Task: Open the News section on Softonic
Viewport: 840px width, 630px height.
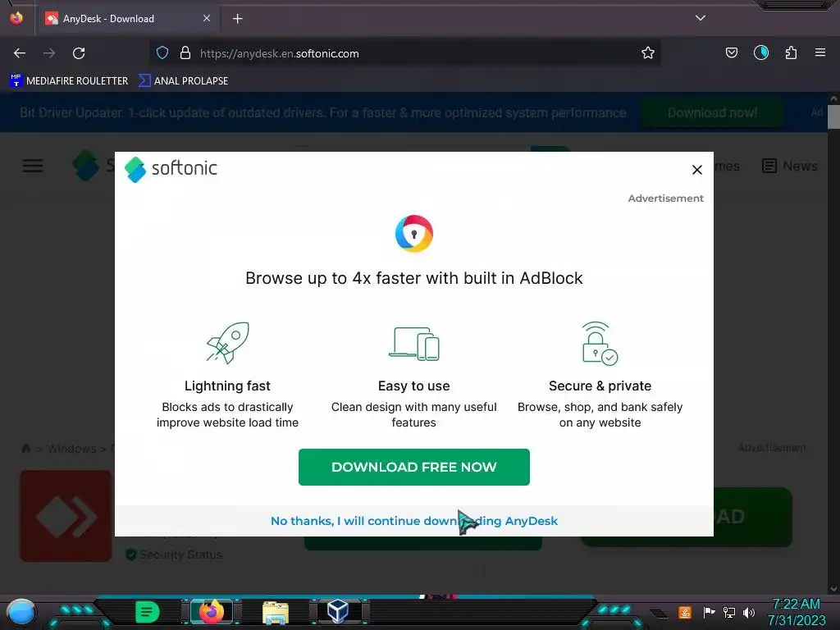Action: tap(789, 166)
